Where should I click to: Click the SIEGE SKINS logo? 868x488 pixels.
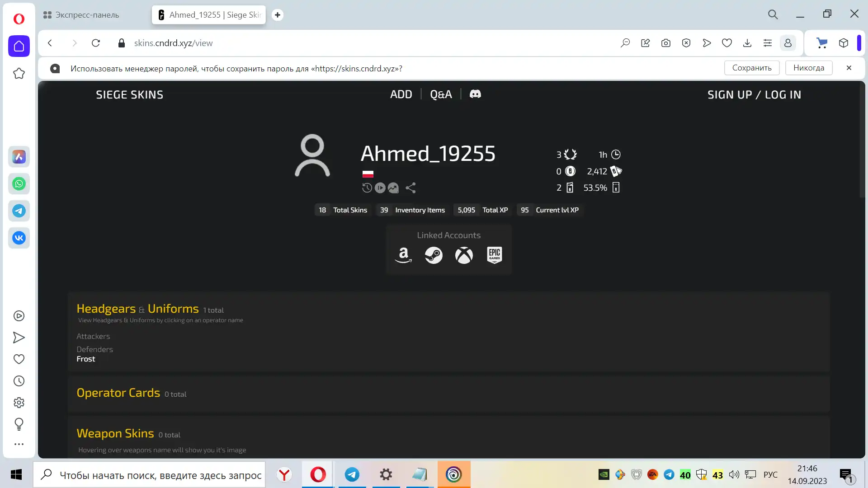tap(129, 94)
